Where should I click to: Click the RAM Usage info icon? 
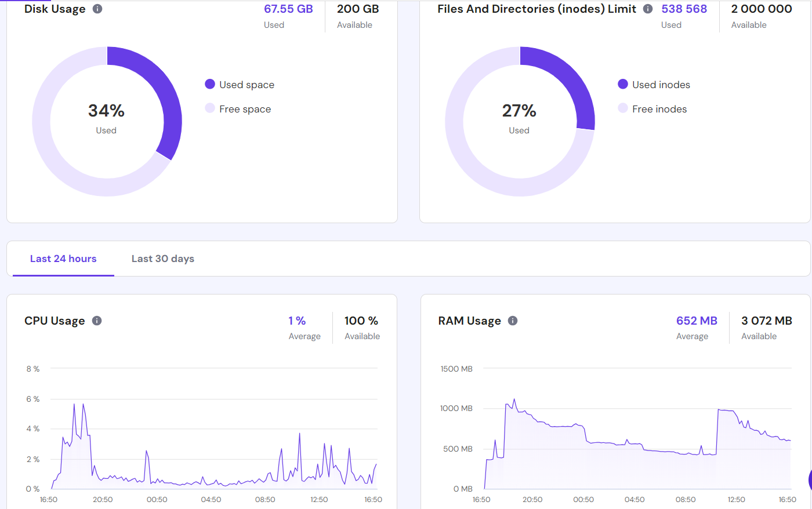tap(513, 321)
